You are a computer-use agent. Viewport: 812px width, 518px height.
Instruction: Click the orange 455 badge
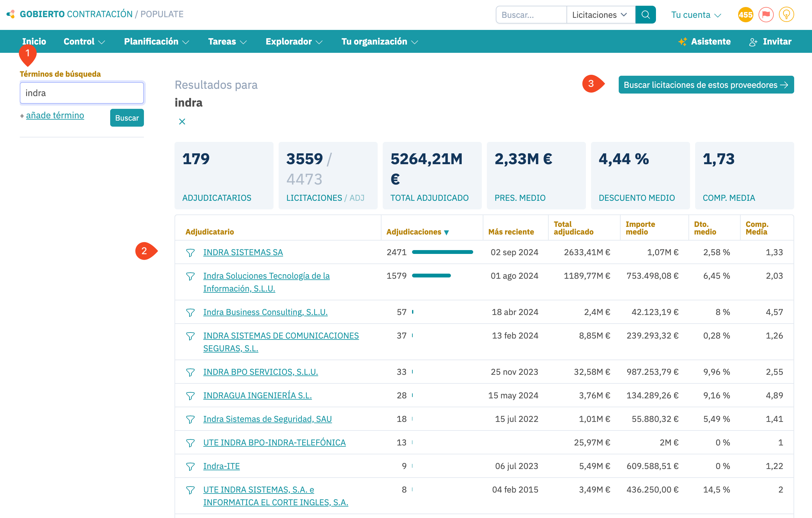(745, 15)
